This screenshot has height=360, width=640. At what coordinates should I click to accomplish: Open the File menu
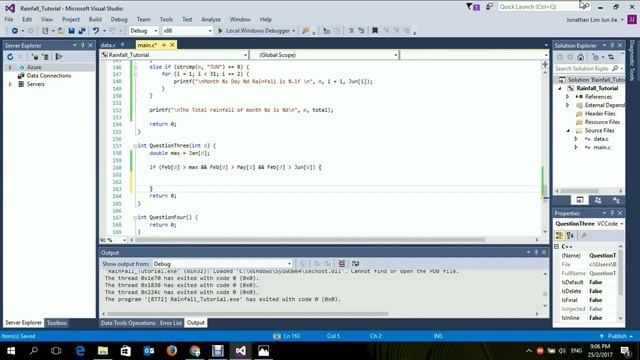pos(9,19)
